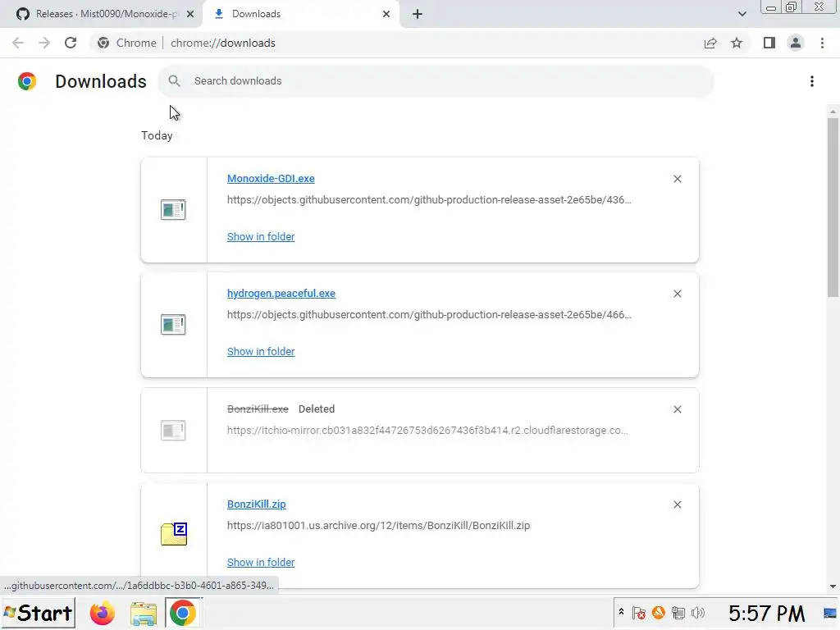Click the Monoxide-GDI.exe source URL
Viewport: 840px width, 630px height.
pyautogui.click(x=429, y=200)
